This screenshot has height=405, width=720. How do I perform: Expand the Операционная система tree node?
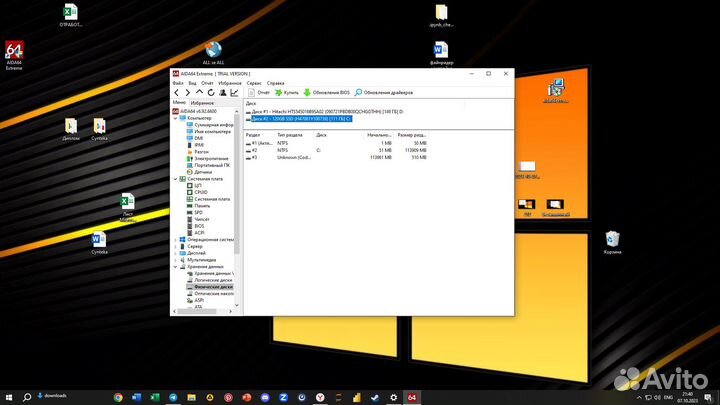tap(175, 240)
